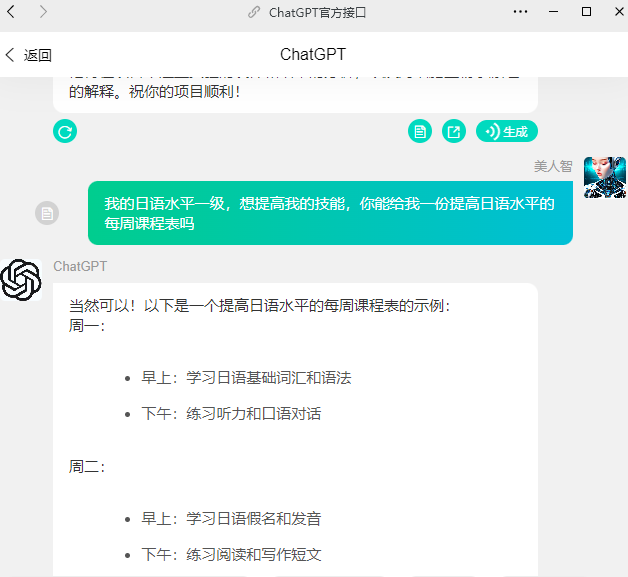Click the browser forward arrow

click(x=43, y=12)
